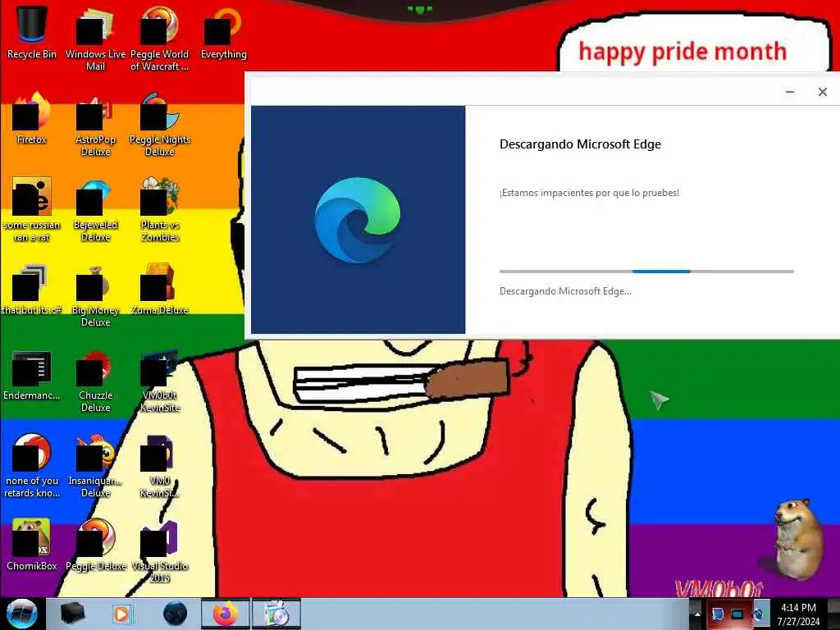Click the Firefox desktop shortcut
The height and width of the screenshot is (630, 840).
(32, 118)
